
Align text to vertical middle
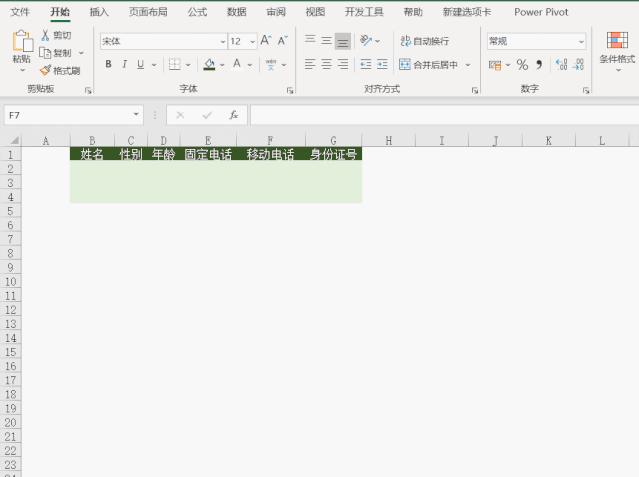coord(326,40)
